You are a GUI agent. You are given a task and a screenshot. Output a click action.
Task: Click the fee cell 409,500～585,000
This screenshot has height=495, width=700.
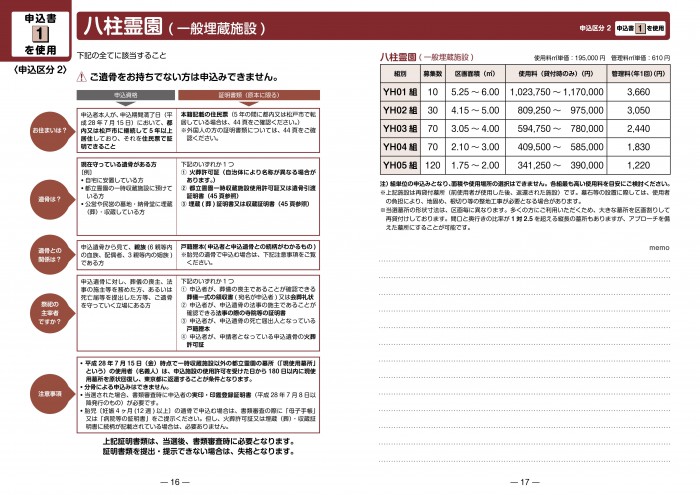[556, 147]
